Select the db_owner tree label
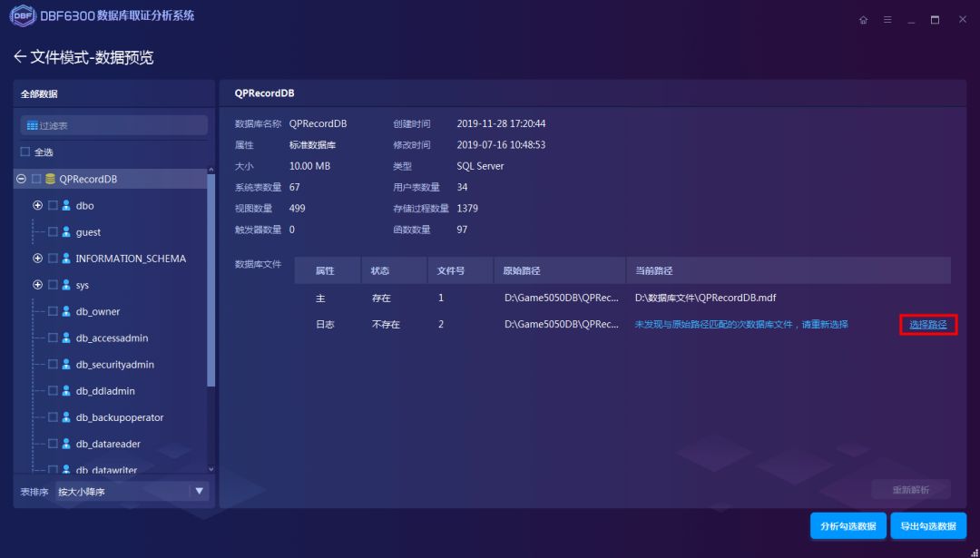Screen dimensions: 980x558 [98, 312]
